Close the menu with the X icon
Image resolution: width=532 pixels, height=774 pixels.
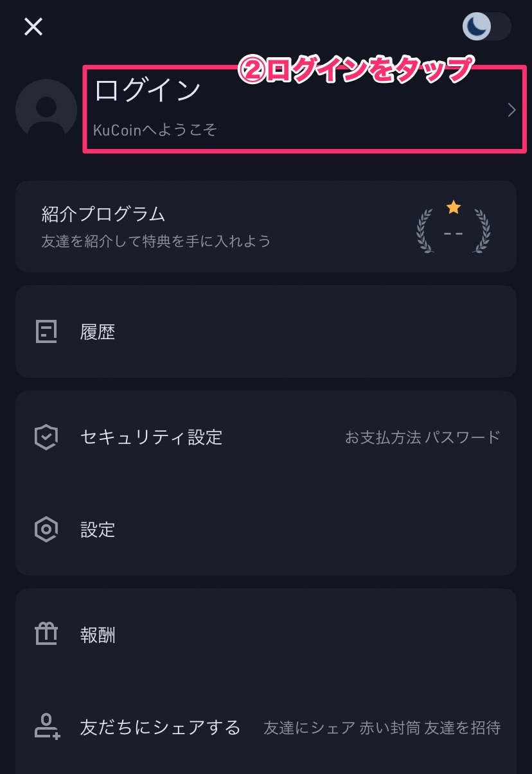click(x=33, y=27)
